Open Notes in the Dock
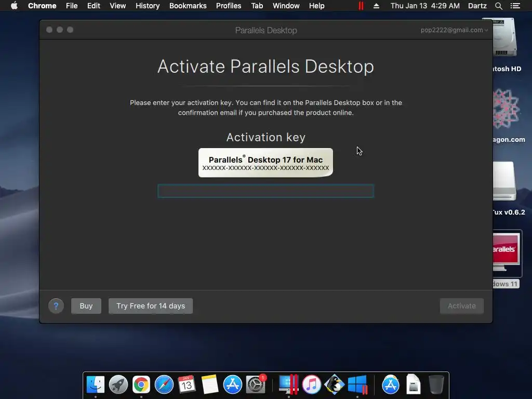This screenshot has height=399, width=532. tap(210, 384)
